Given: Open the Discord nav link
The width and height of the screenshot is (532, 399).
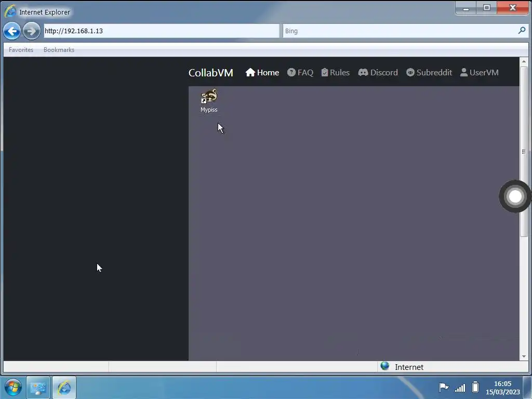Looking at the screenshot, I should [x=378, y=72].
